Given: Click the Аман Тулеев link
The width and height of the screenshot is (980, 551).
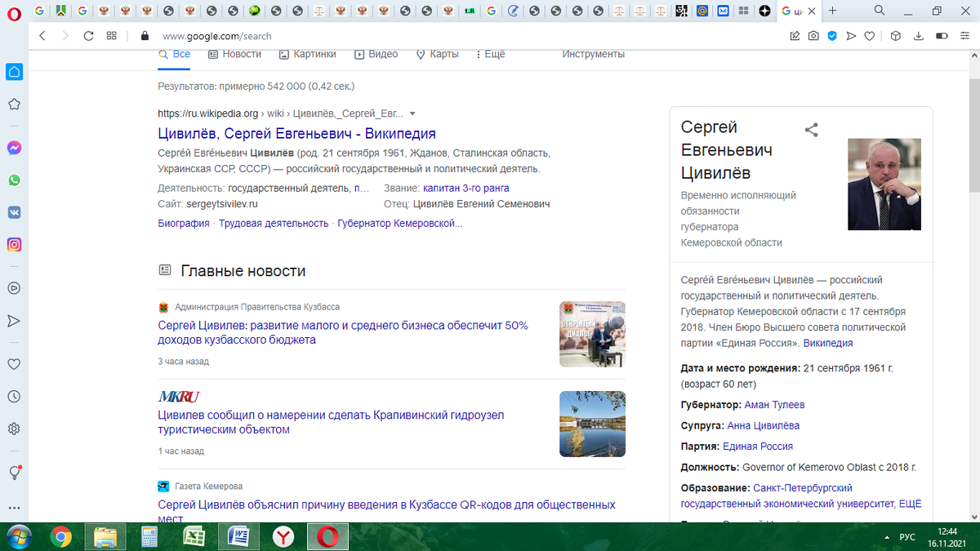Looking at the screenshot, I should (x=775, y=405).
